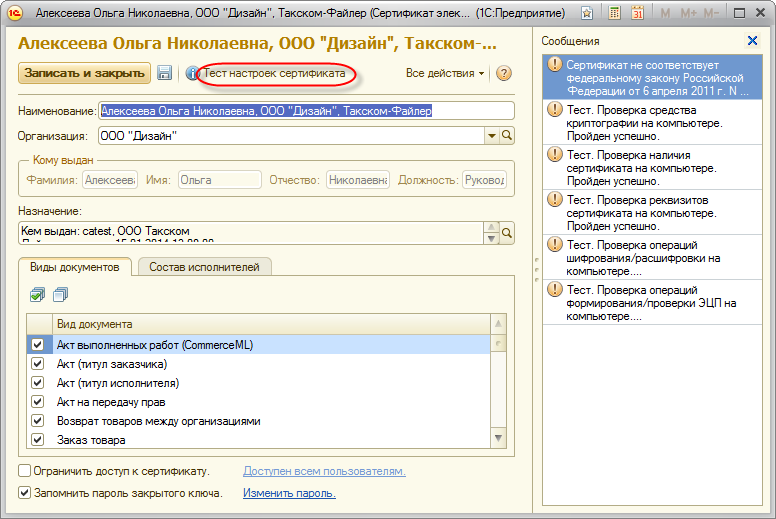
Task: Click Записать и закрыть button
Action: (x=84, y=73)
